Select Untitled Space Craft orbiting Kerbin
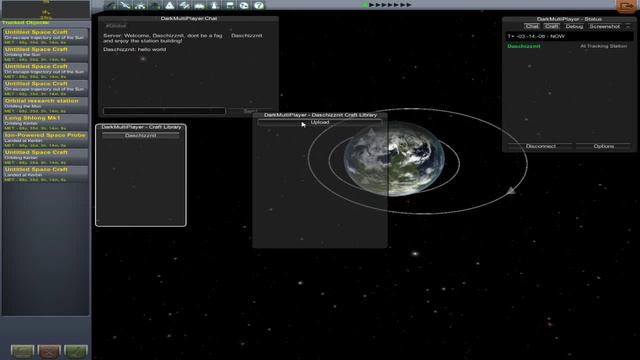The image size is (640, 360). (45, 157)
